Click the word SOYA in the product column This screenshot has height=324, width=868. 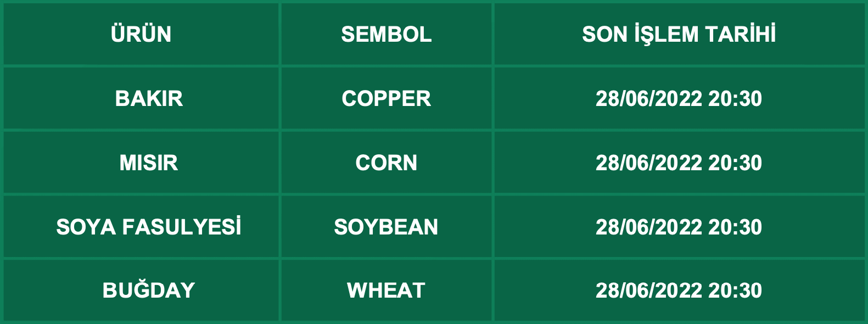[x=86, y=227]
